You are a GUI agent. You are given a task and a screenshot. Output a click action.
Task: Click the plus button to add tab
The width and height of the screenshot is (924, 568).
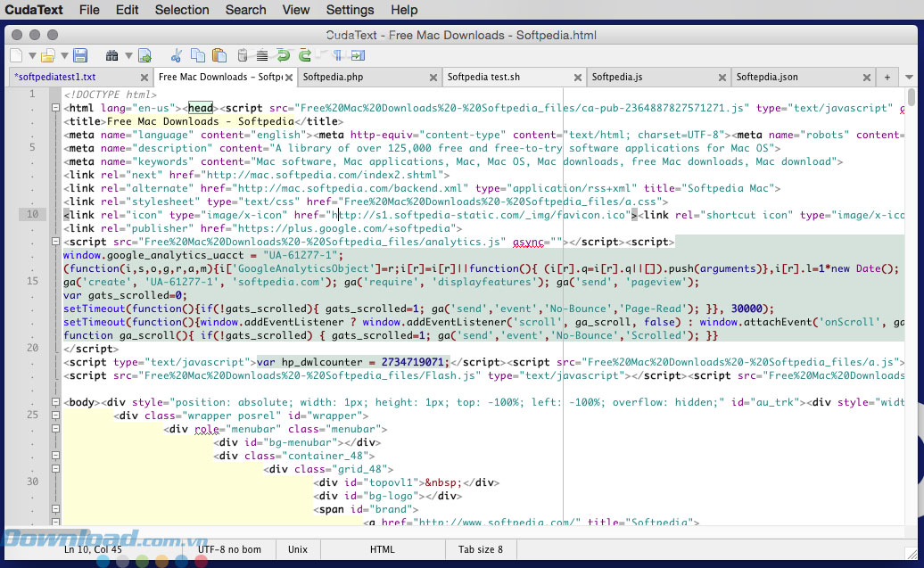(x=887, y=77)
